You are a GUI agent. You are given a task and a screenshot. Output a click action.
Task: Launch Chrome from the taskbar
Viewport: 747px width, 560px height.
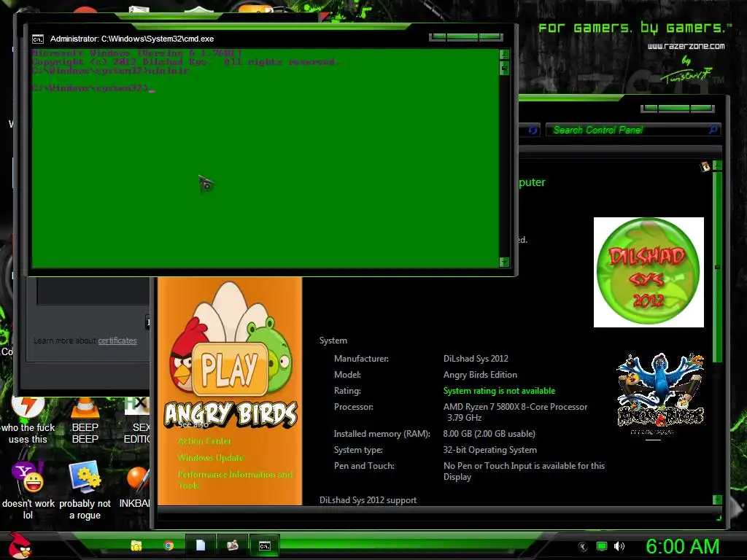click(169, 545)
